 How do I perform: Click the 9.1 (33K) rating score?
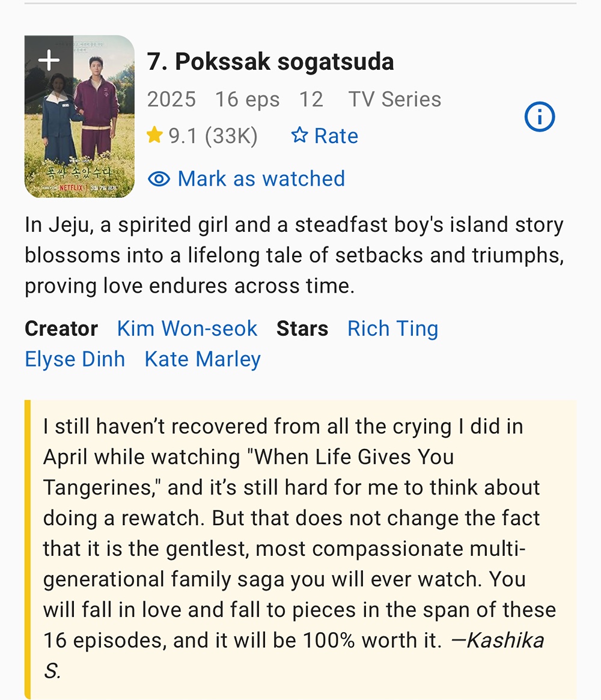point(213,136)
